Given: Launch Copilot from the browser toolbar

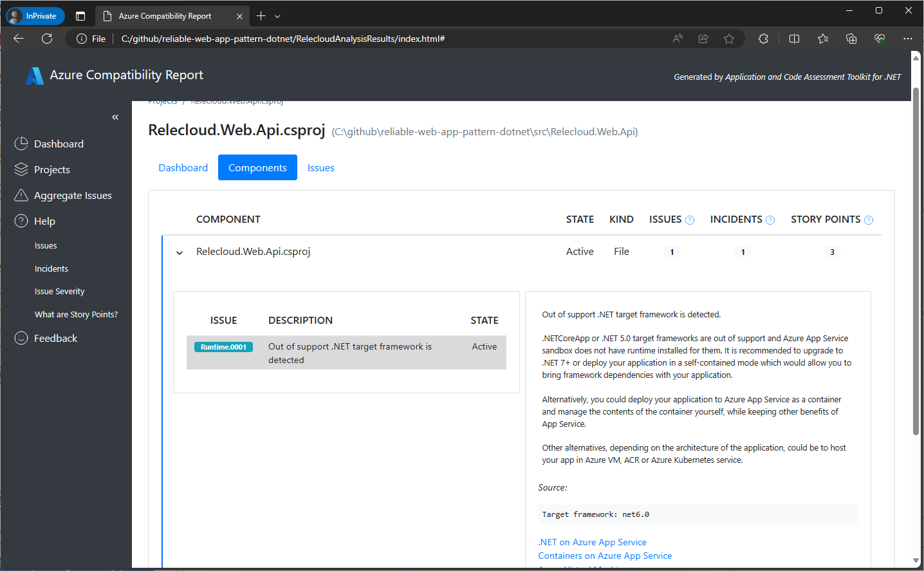Looking at the screenshot, I should click(880, 38).
